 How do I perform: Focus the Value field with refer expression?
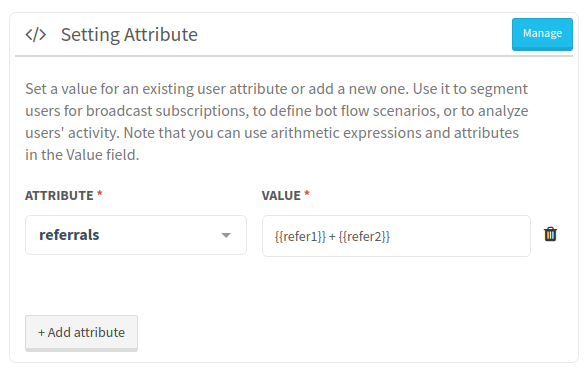396,236
